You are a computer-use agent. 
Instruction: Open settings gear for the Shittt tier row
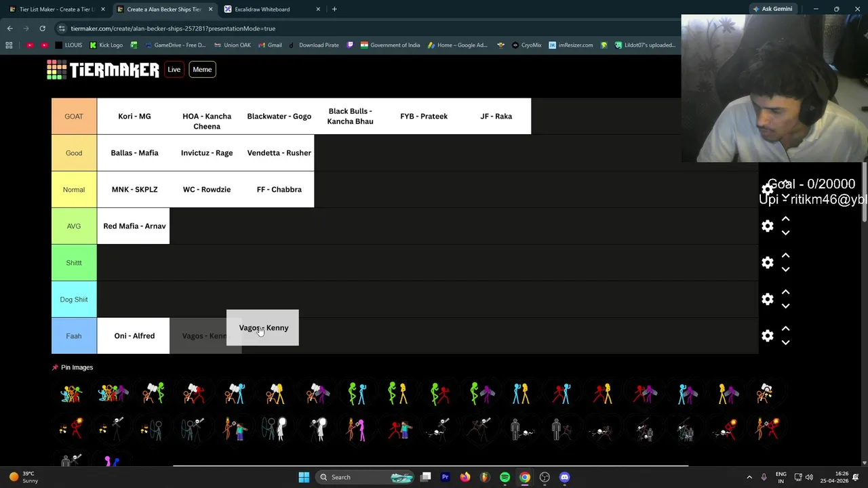coord(768,263)
